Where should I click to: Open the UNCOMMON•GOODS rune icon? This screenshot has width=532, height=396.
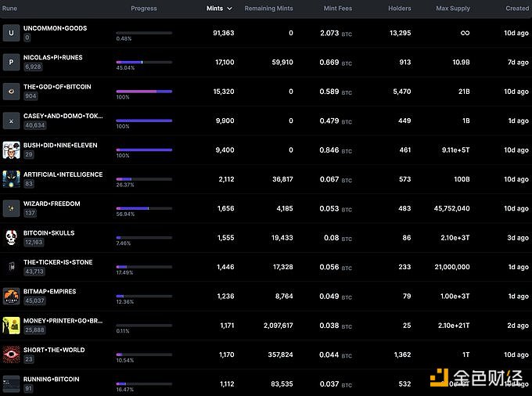[11, 33]
